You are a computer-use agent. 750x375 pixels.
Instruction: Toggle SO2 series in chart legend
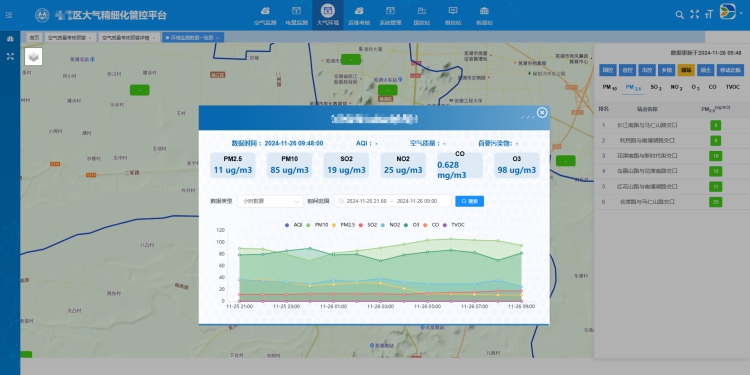pyautogui.click(x=368, y=225)
